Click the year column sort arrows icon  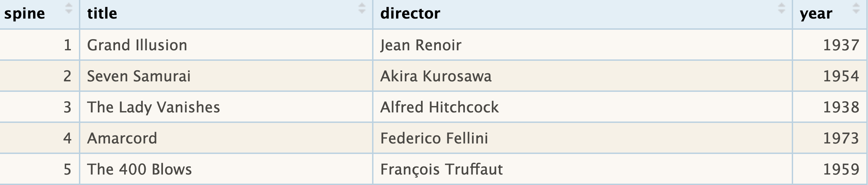tap(856, 8)
